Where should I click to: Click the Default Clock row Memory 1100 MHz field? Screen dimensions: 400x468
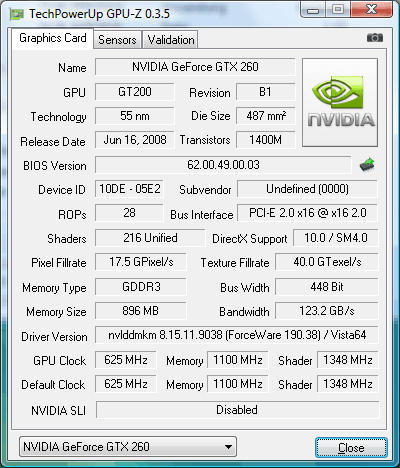click(238, 384)
